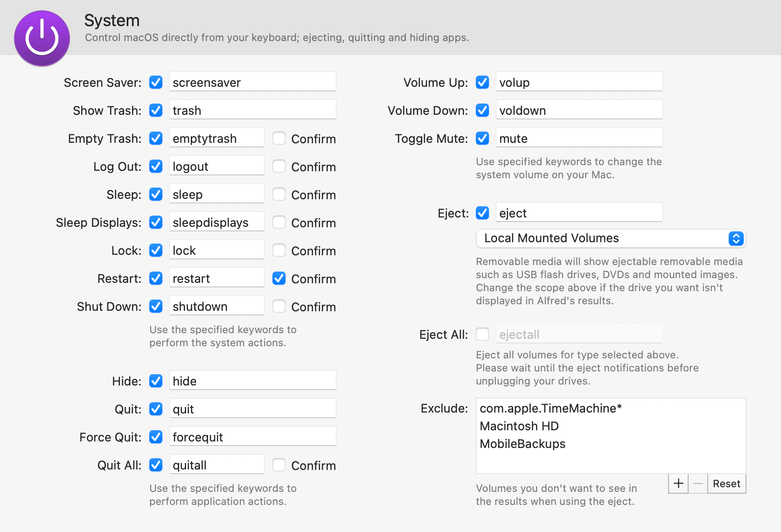Open the Local Mounted Volumes dropdown
The width and height of the screenshot is (781, 532).
click(x=610, y=238)
